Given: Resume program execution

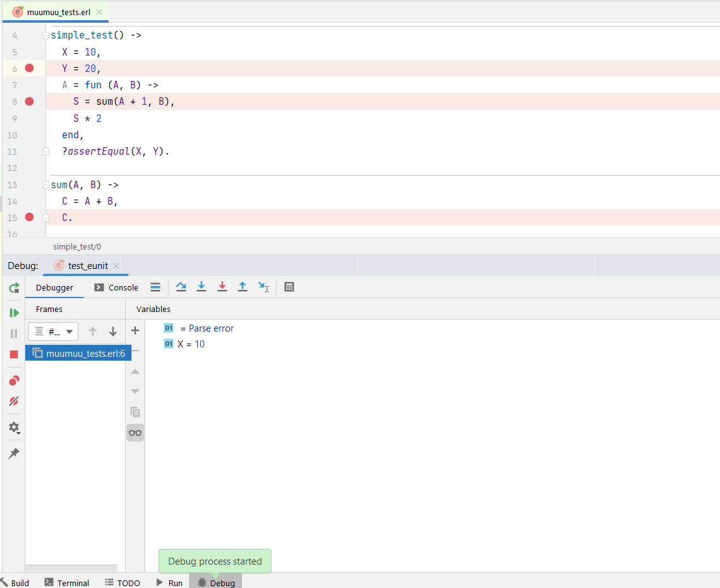Looking at the screenshot, I should pos(14,312).
